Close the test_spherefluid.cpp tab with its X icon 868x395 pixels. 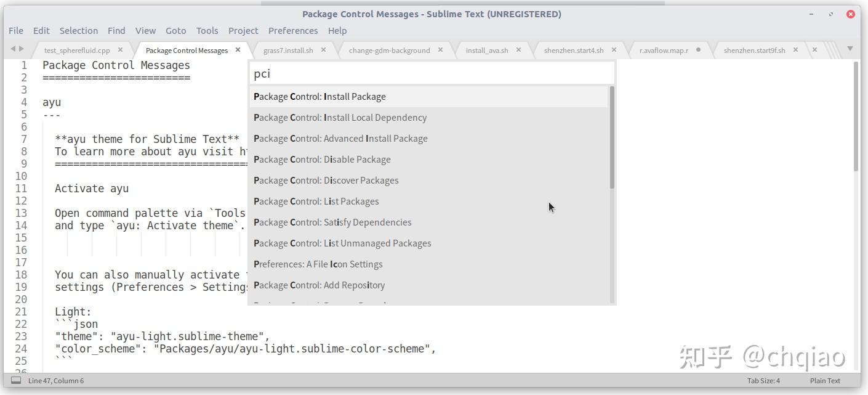(121, 50)
